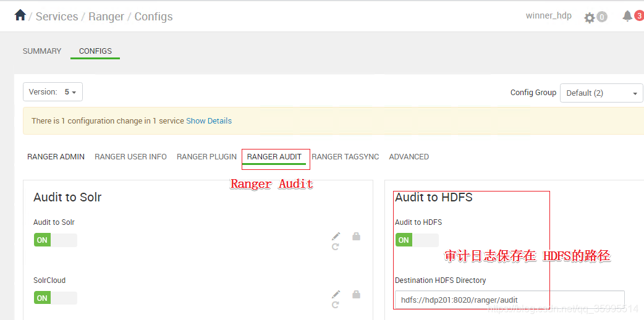Open Version 5 dropdown
Screen dimensions: 644x320
coord(53,92)
